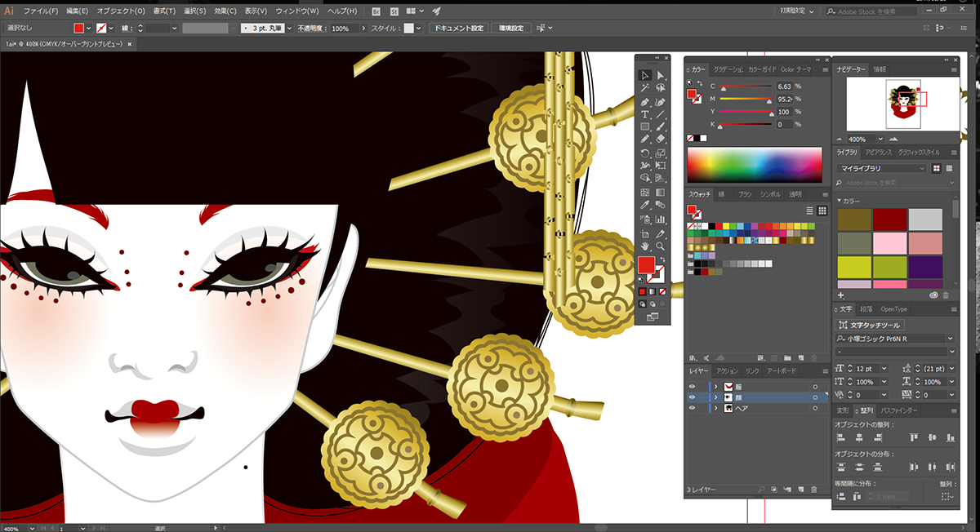This screenshot has height=532, width=980.
Task: Expand the ヘア layer contents
Action: (x=716, y=407)
